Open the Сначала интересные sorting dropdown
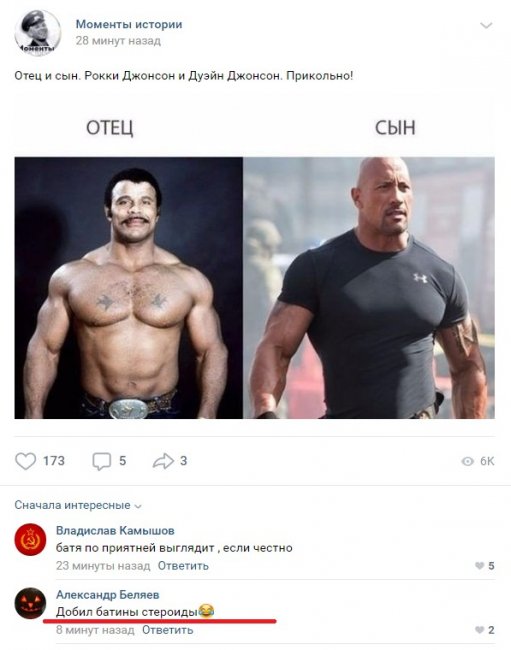 click(78, 505)
